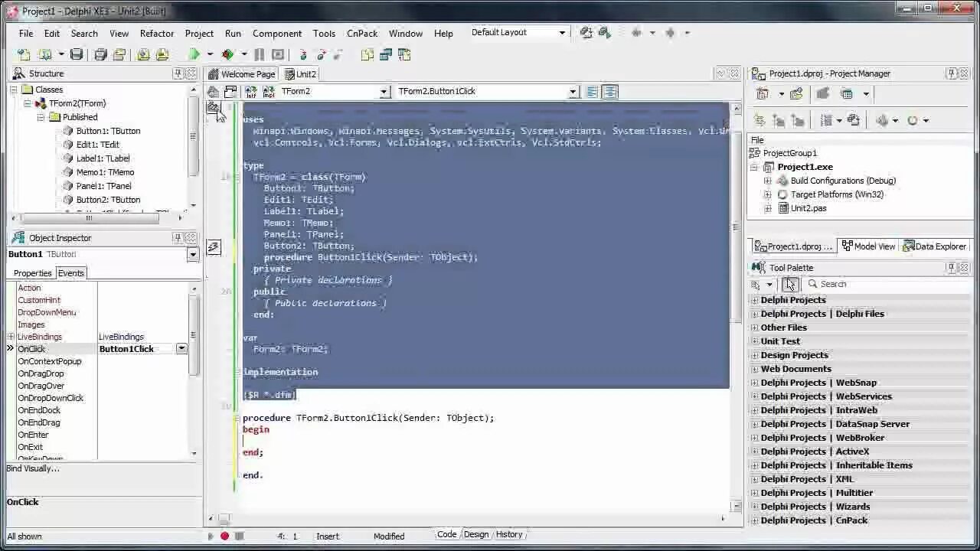The width and height of the screenshot is (980, 551).
Task: Open the TForm2 class dropdown
Action: (x=384, y=91)
